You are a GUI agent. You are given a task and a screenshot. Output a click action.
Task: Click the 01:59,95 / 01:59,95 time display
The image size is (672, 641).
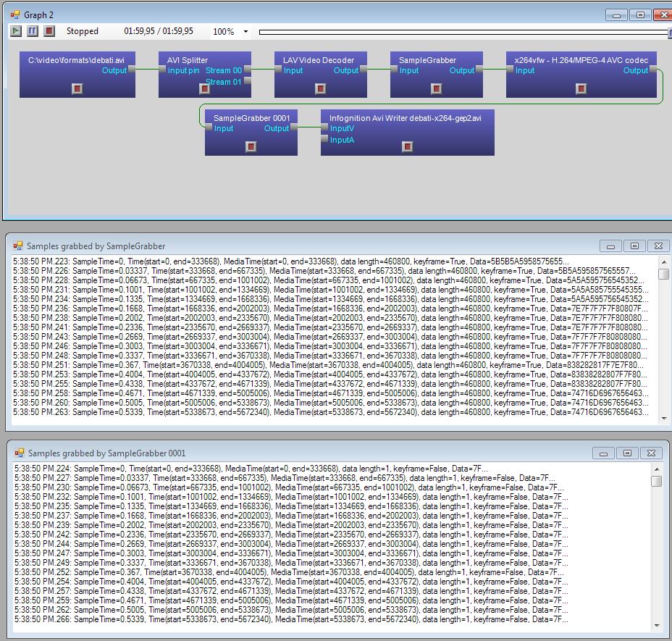pos(159,31)
